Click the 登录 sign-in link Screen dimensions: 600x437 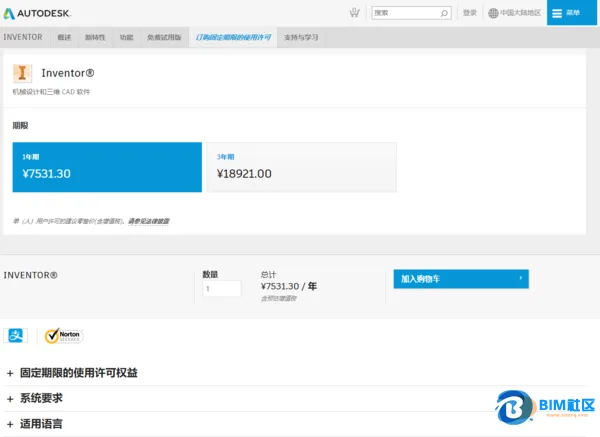470,13
